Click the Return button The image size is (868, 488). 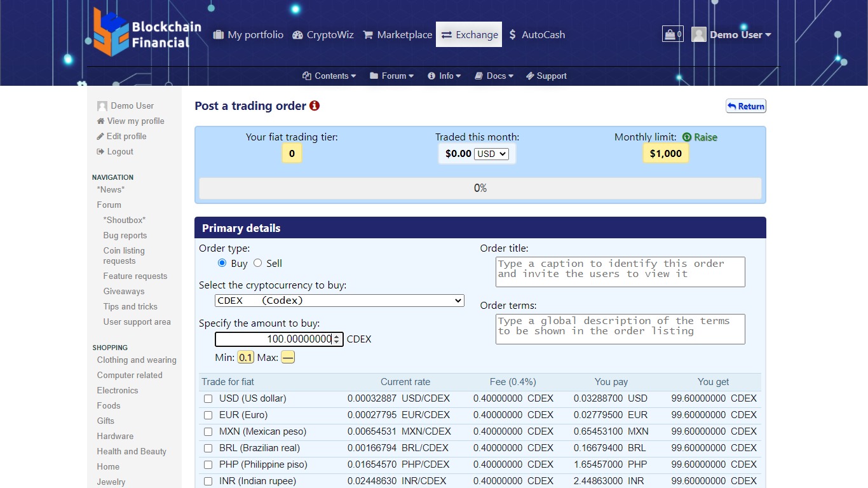coord(746,106)
